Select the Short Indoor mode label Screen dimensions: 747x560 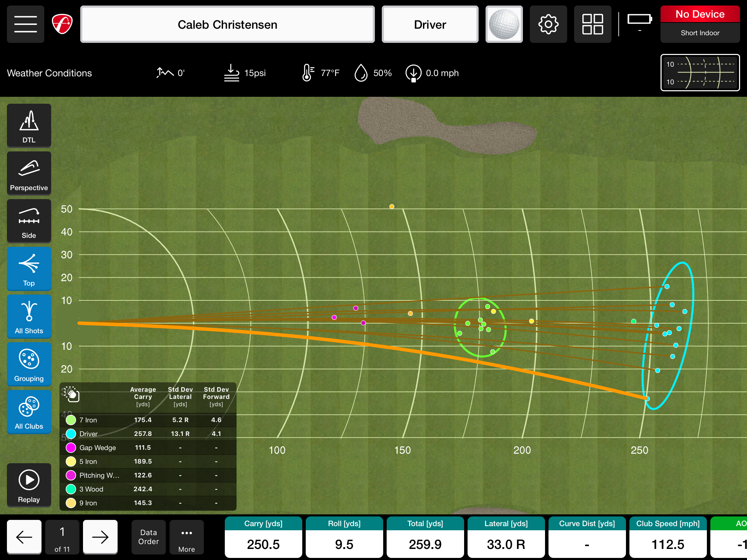700,33
